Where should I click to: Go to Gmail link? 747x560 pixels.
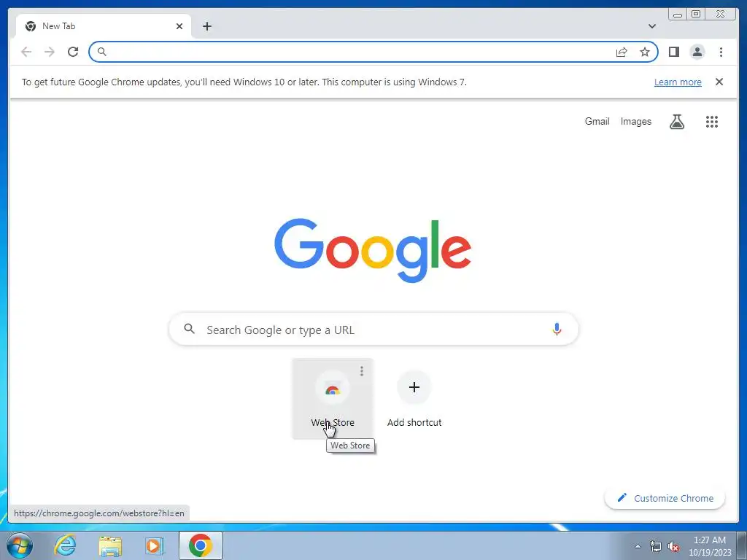click(597, 122)
